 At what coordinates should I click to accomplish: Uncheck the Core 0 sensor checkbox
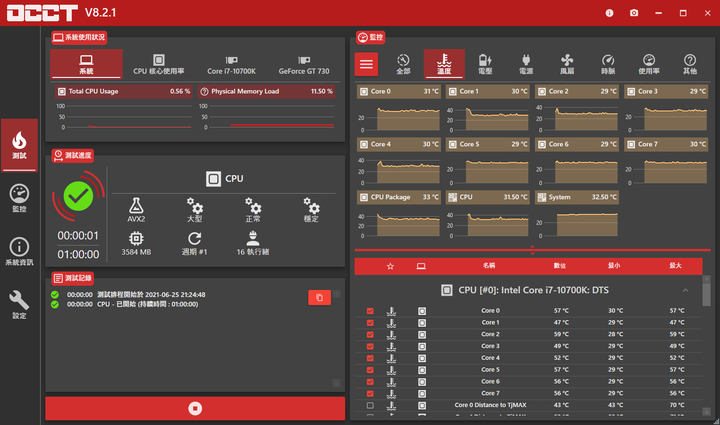click(x=370, y=311)
